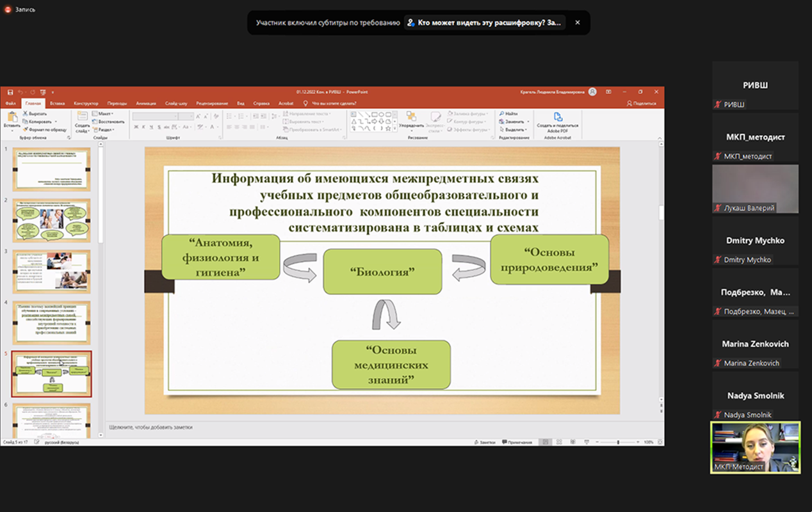Click Arrange (Упорядочить) shapes icon
The image size is (812, 512).
point(411,117)
